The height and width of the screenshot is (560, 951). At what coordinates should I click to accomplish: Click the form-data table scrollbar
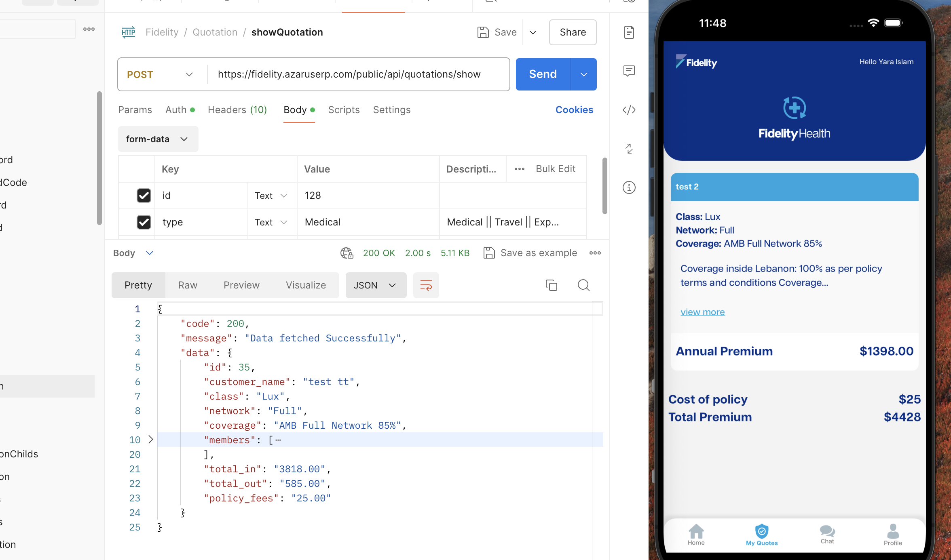(604, 186)
